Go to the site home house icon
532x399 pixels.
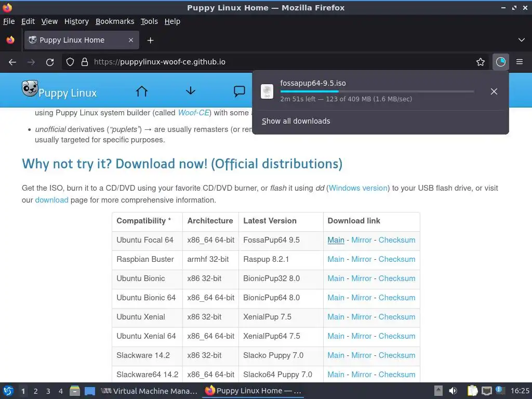pyautogui.click(x=142, y=91)
